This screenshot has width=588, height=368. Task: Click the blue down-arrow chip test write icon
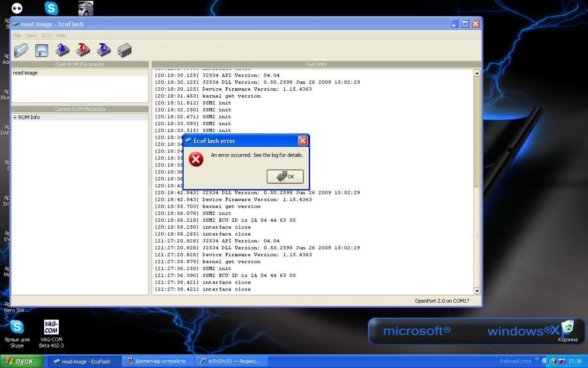pos(104,50)
